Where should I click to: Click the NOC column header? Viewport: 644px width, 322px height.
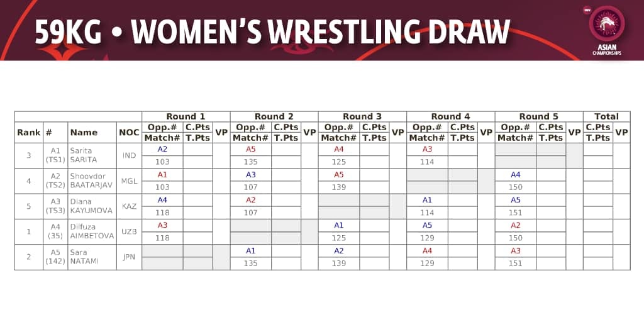click(129, 132)
